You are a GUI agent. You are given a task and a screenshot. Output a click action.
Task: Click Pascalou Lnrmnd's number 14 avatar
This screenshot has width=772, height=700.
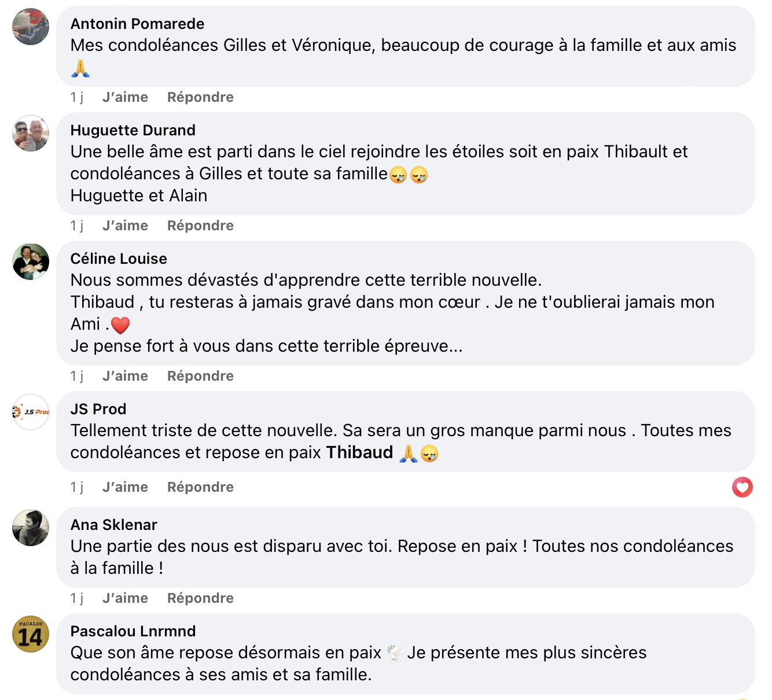click(x=31, y=634)
